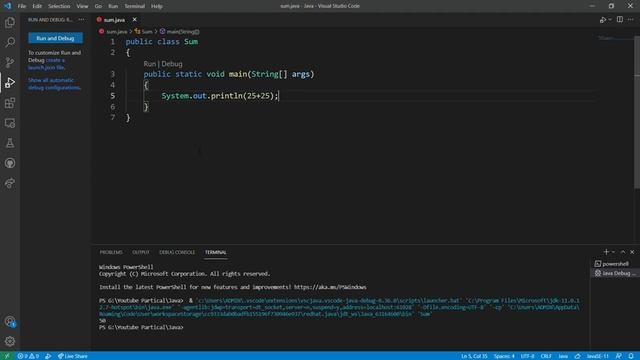Change line endings via CRLF status item
Screen dimensions: 640x360
pos(546,356)
